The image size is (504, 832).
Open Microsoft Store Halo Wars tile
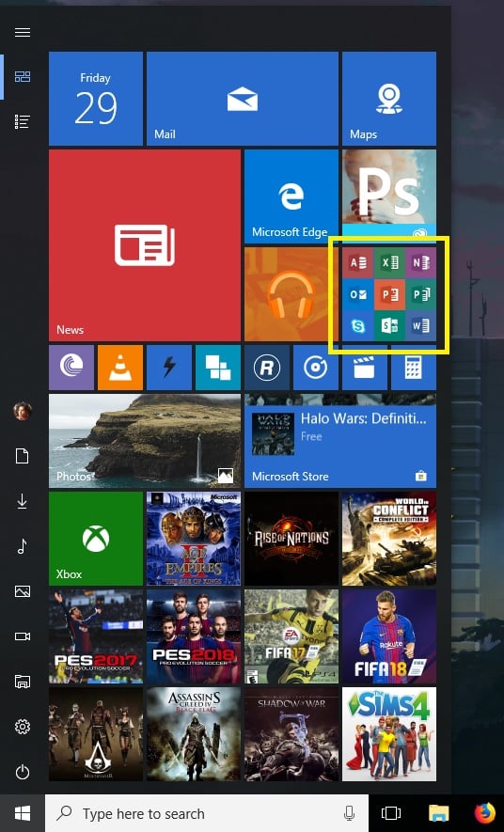(340, 440)
